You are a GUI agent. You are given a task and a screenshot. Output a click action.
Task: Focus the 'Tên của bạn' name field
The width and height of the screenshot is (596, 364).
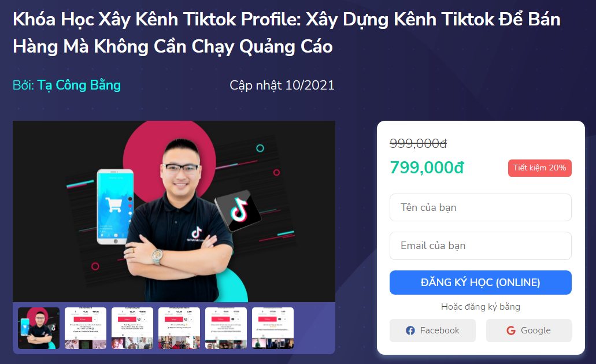click(480, 207)
